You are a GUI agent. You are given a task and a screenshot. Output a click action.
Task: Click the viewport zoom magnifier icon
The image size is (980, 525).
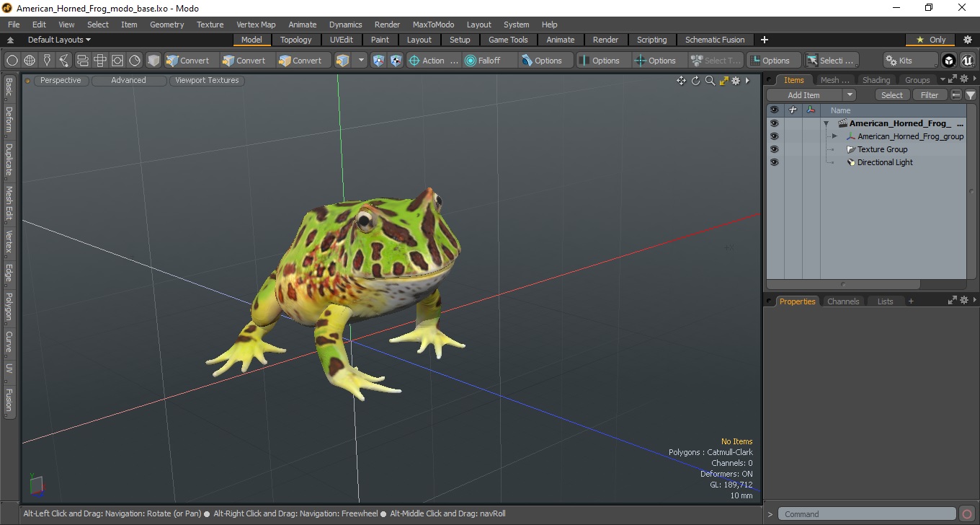(710, 81)
